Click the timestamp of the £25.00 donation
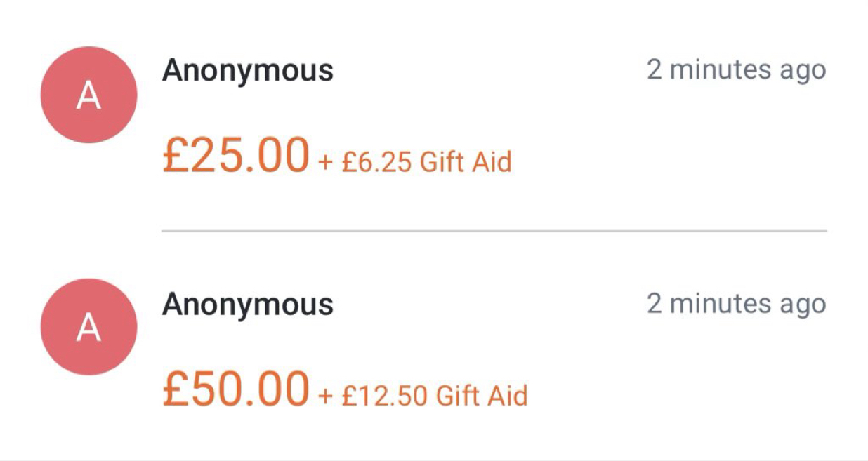Viewport: 868px width, 461px height. click(736, 70)
